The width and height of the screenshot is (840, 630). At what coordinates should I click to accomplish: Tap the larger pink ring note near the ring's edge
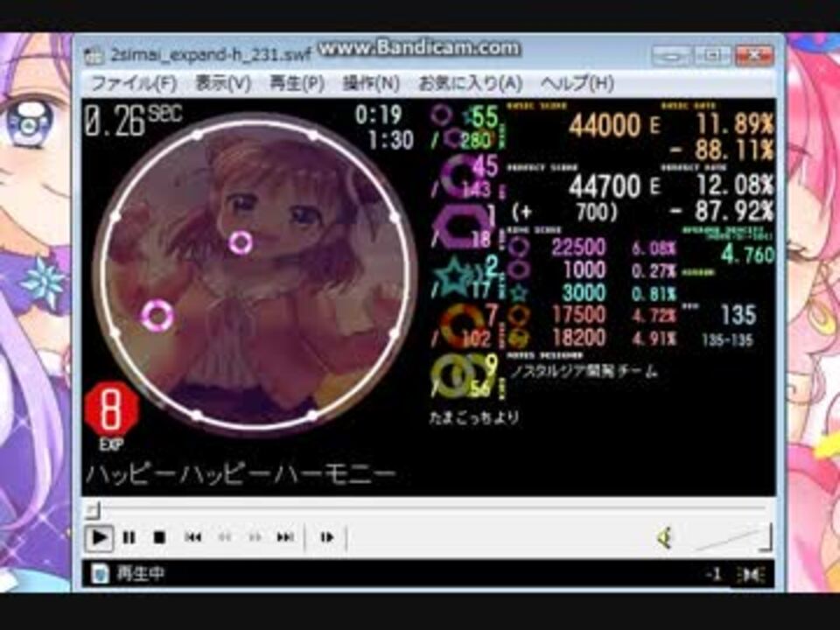click(157, 315)
